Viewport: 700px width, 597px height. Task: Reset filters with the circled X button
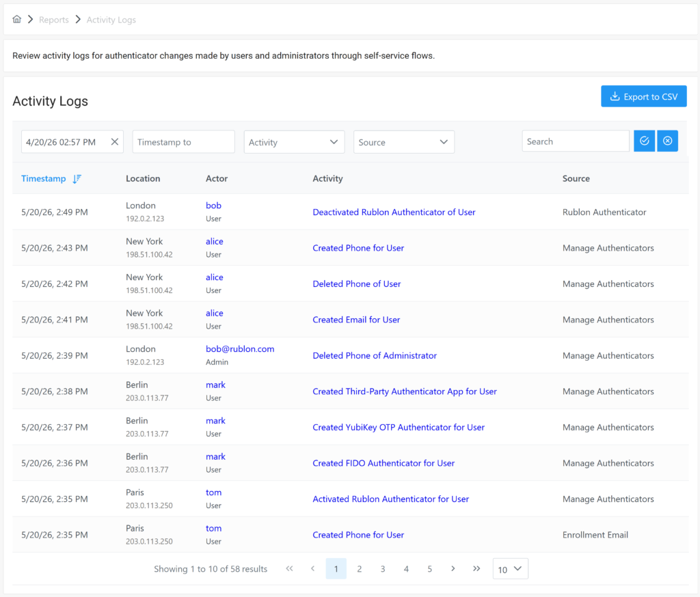[x=667, y=141]
